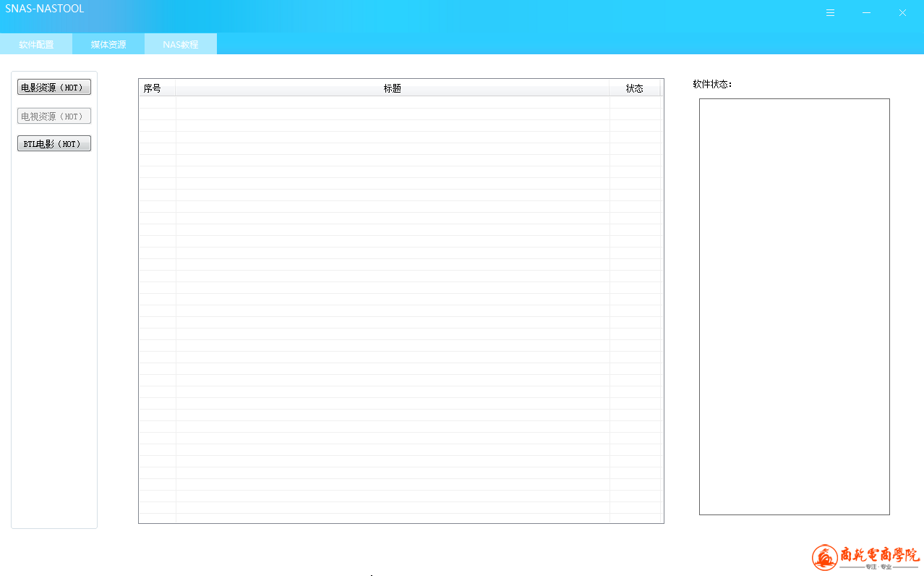Click the first row's 状态 cell
This screenshot has width=924, height=576.
pos(634,103)
